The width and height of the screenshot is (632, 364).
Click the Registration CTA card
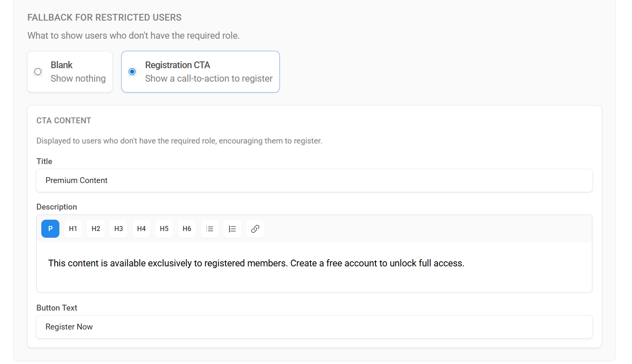point(200,72)
